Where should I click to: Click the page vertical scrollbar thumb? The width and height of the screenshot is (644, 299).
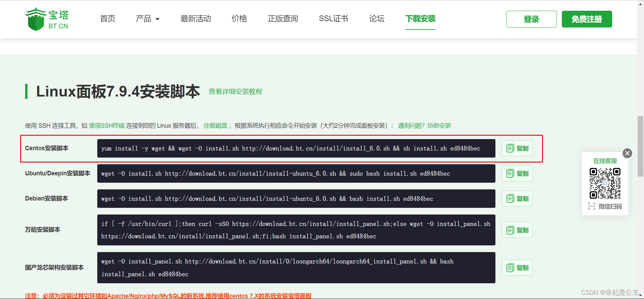point(640,146)
